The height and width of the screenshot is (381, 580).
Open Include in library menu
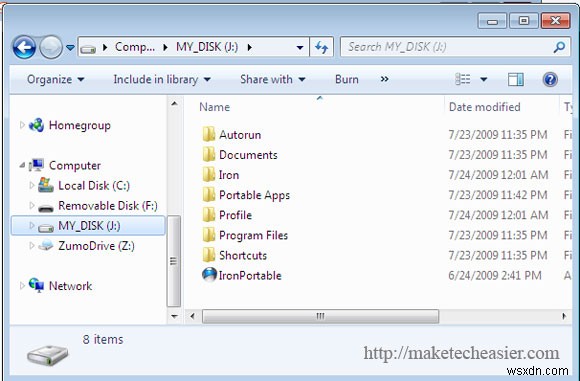pos(162,79)
